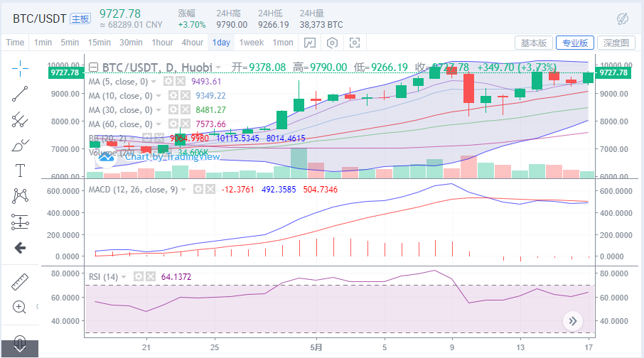This screenshot has height=358, width=644.
Task: Click the 17 date label on time axis
Action: pos(589,347)
